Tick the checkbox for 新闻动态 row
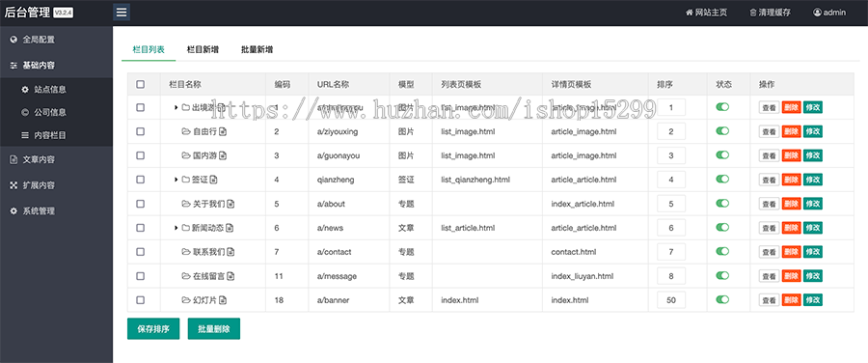The width and height of the screenshot is (868, 363). [x=141, y=228]
